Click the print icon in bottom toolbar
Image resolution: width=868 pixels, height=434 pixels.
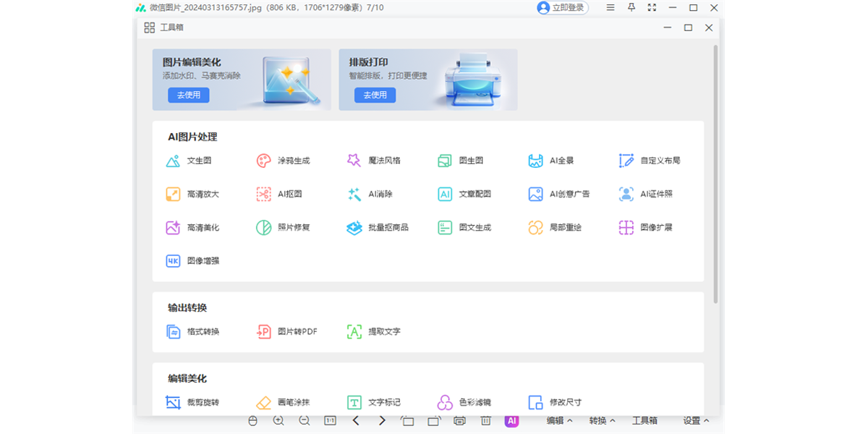point(459,421)
